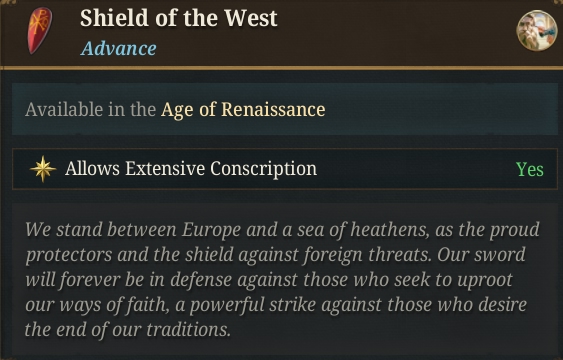Image resolution: width=563 pixels, height=360 pixels.
Task: Click the red shield advance icon
Action: (x=40, y=31)
